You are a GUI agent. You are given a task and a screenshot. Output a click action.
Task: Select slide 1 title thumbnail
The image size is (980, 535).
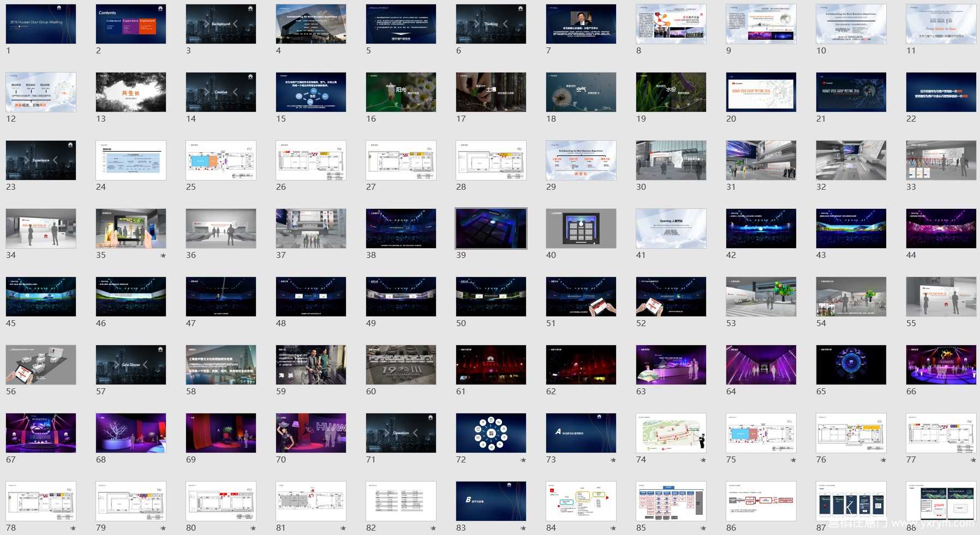[x=41, y=24]
